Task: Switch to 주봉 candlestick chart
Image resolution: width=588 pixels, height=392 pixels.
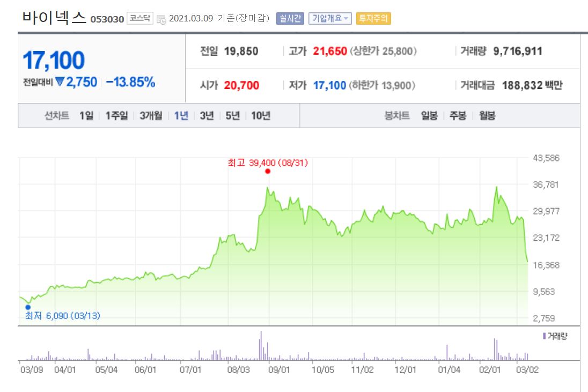Action: click(458, 116)
